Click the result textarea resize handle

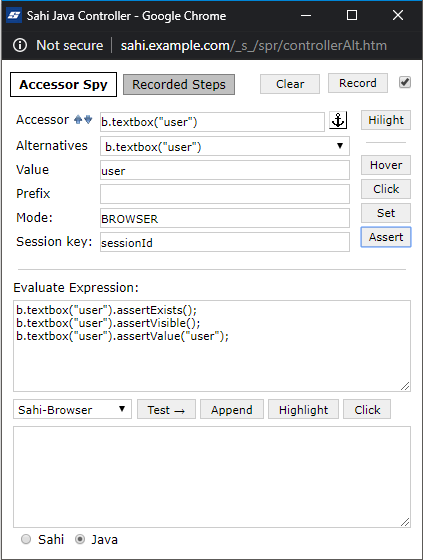(x=405, y=522)
